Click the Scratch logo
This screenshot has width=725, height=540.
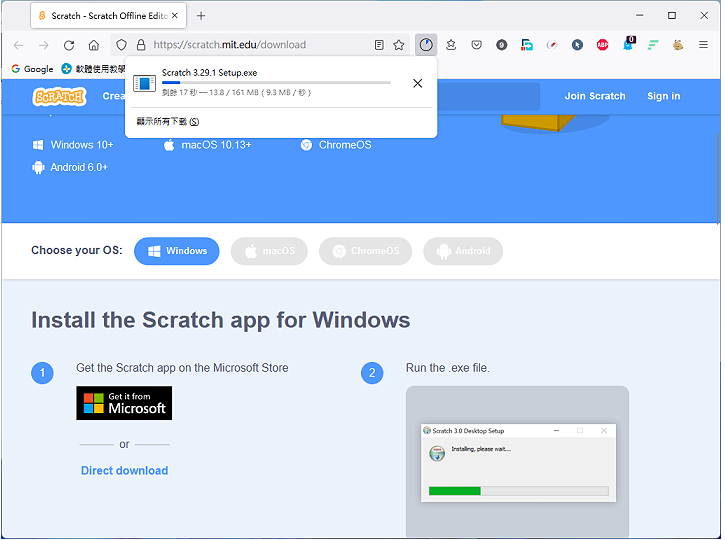tap(59, 97)
